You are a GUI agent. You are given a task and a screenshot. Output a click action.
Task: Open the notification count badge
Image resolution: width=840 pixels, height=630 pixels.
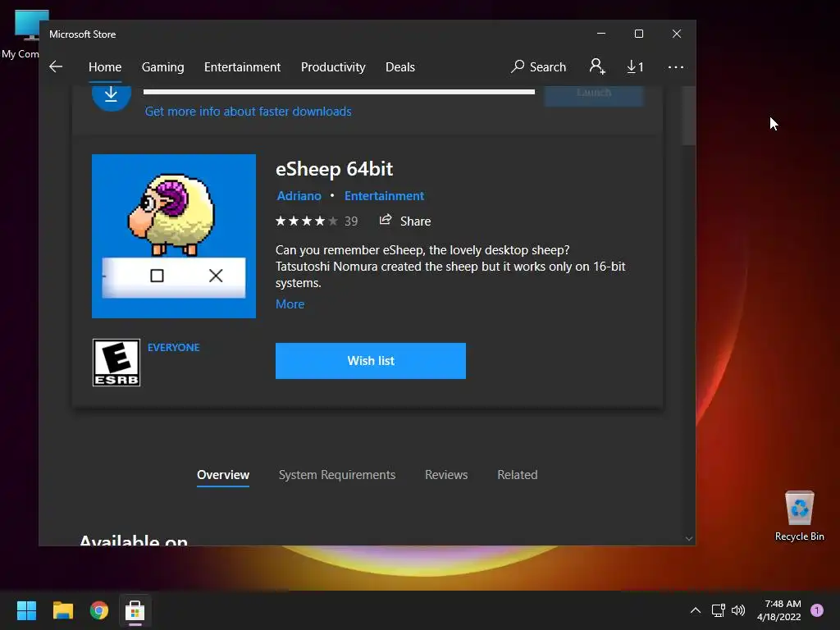coord(817,610)
